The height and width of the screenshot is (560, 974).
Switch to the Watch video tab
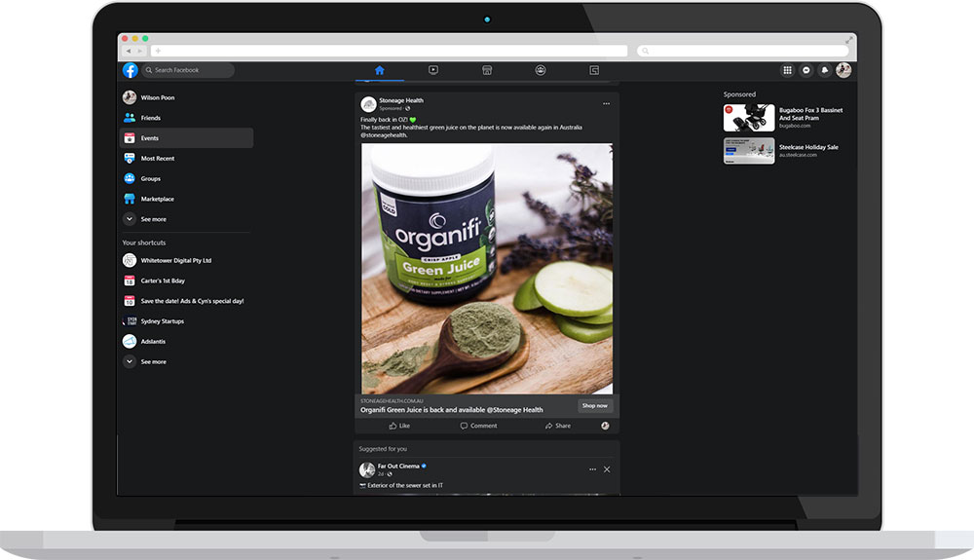point(433,70)
